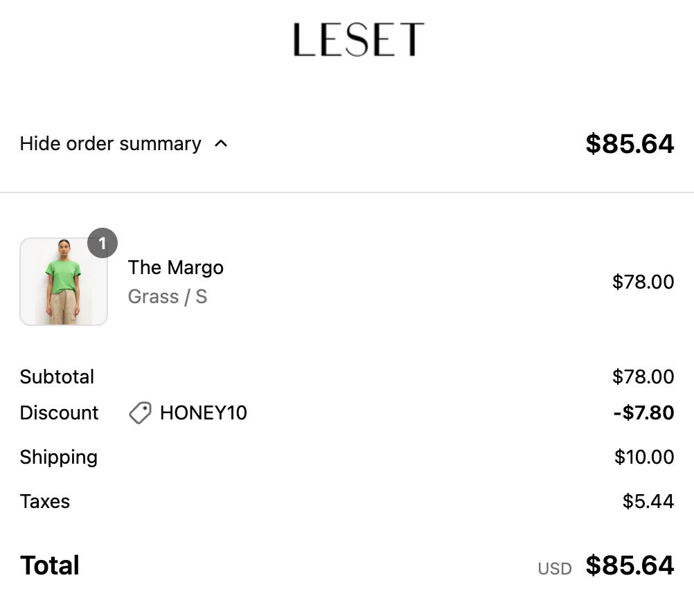Open The Margo product thumbnail
This screenshot has height=616, width=694.
(64, 282)
